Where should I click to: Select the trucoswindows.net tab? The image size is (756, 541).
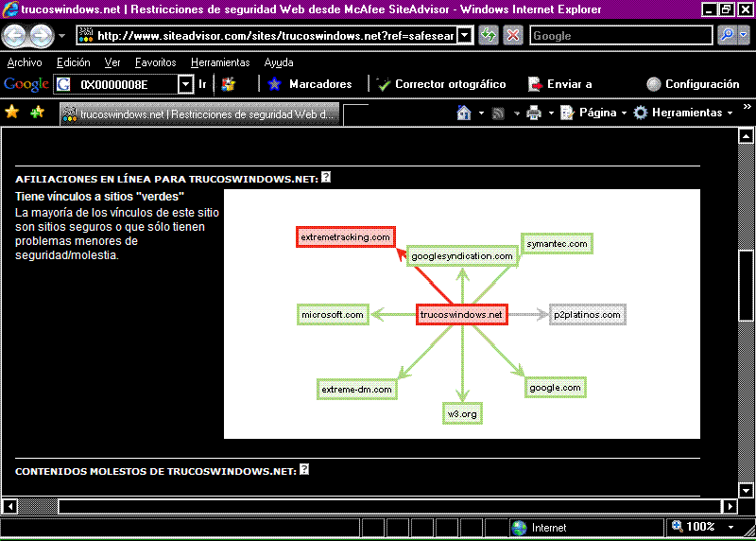click(201, 114)
